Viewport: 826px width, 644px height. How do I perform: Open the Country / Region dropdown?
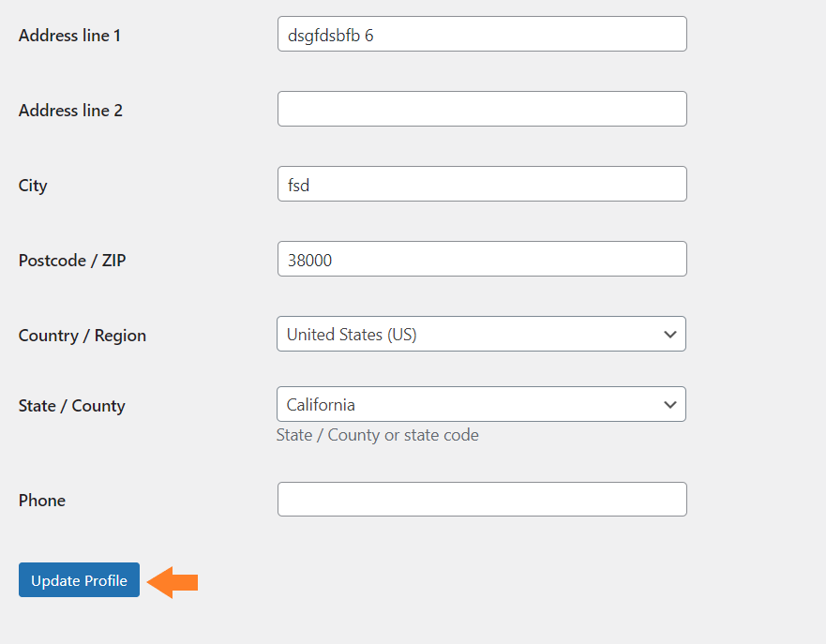[x=481, y=334]
